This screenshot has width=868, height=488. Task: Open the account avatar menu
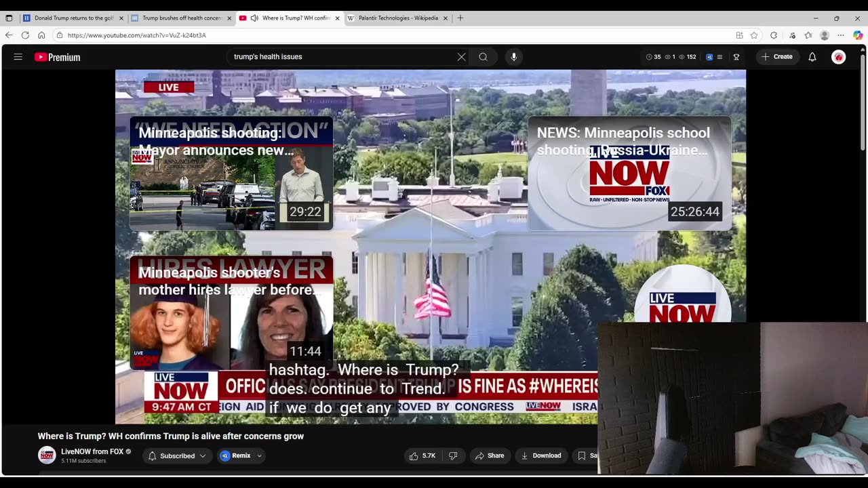click(x=839, y=57)
